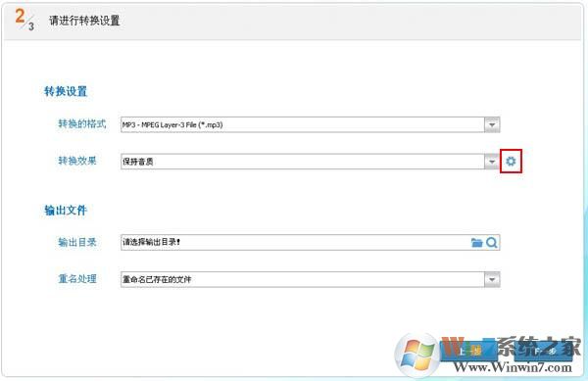
Task: Click the 转换的格式 label
Action: pyautogui.click(x=82, y=123)
